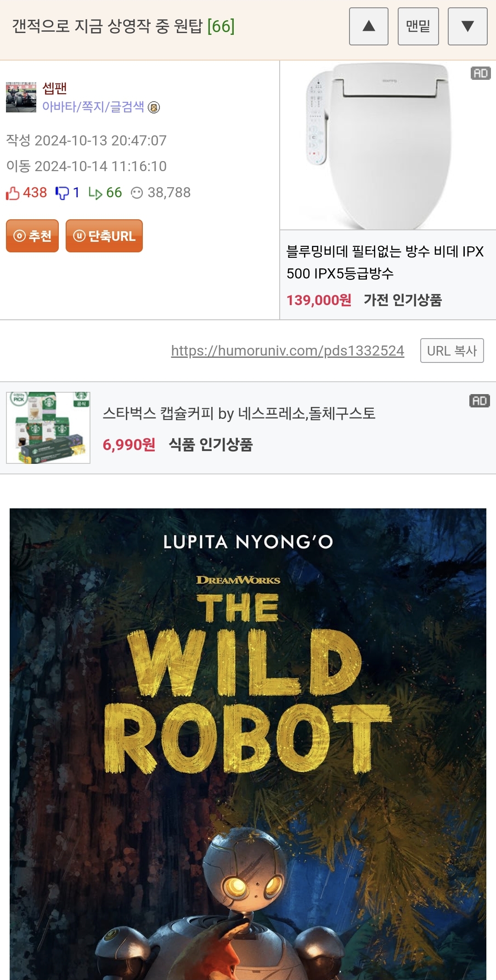Screen dimensions: 496x980
Task: Open 아바타/쪽지/글검색 author links
Action: point(93,107)
